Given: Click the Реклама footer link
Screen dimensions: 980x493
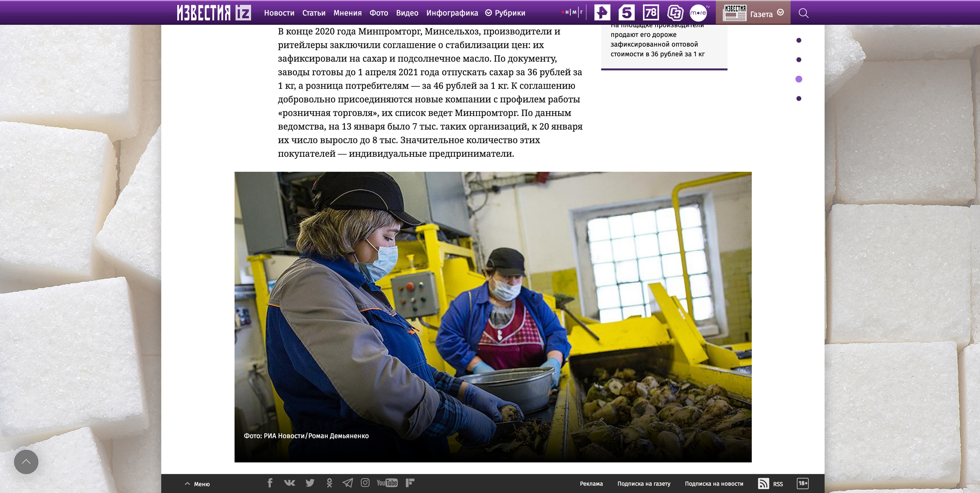Looking at the screenshot, I should point(591,484).
